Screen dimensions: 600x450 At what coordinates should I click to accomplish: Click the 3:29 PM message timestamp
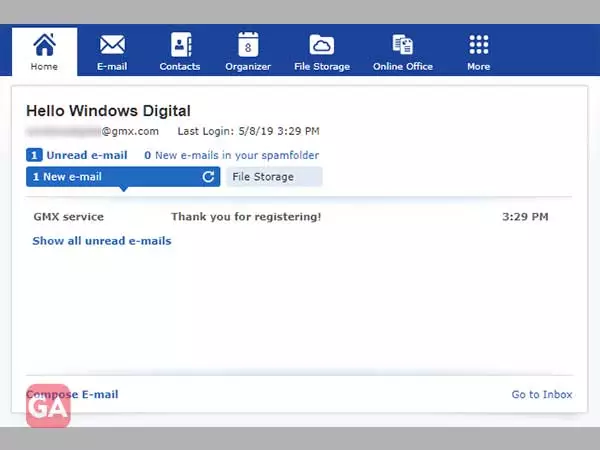525,217
